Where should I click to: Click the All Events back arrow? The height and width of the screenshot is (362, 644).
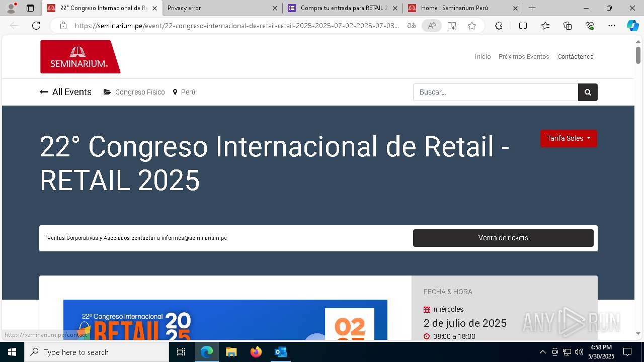coord(44,92)
